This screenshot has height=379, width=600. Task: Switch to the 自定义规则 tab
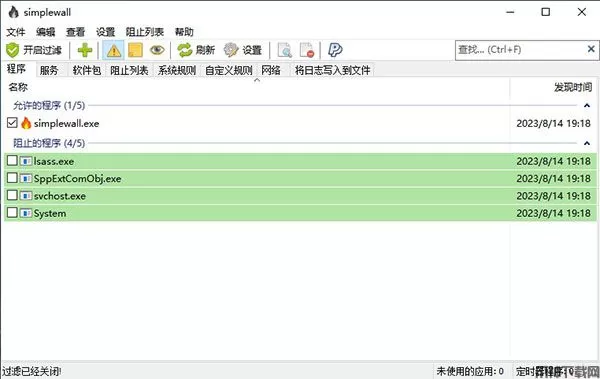click(x=228, y=70)
